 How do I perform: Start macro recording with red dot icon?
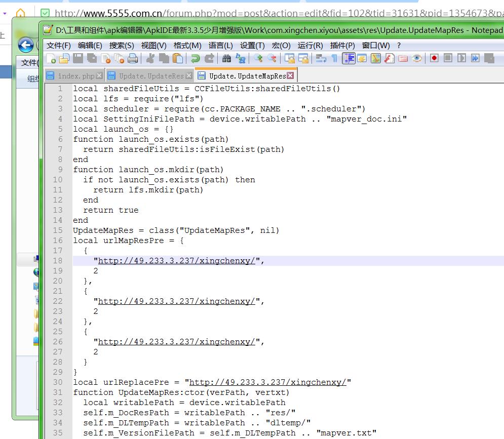coord(434,59)
